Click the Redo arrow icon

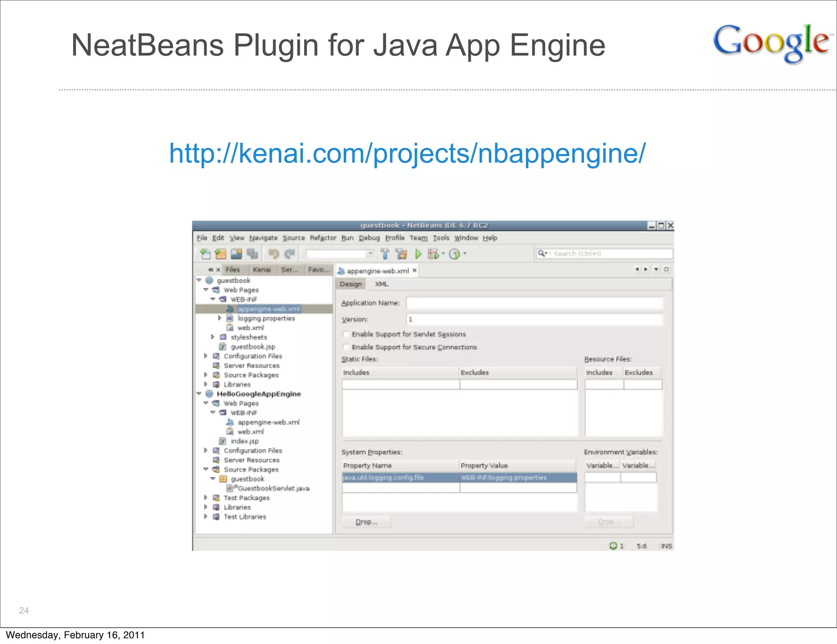pyautogui.click(x=290, y=254)
